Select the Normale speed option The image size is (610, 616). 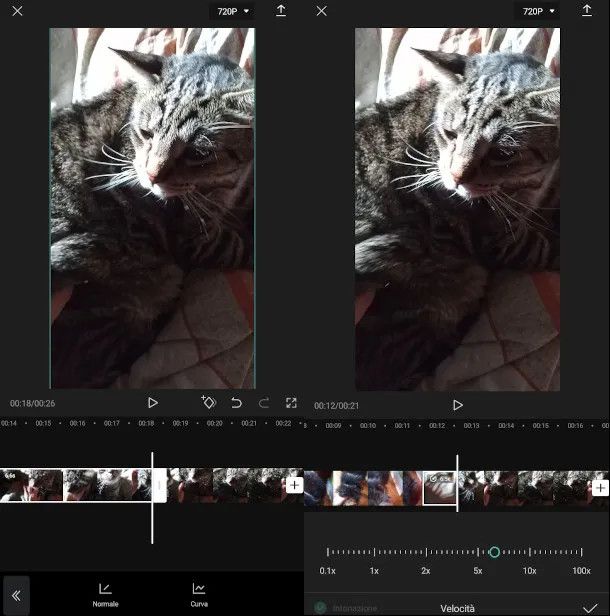point(105,594)
